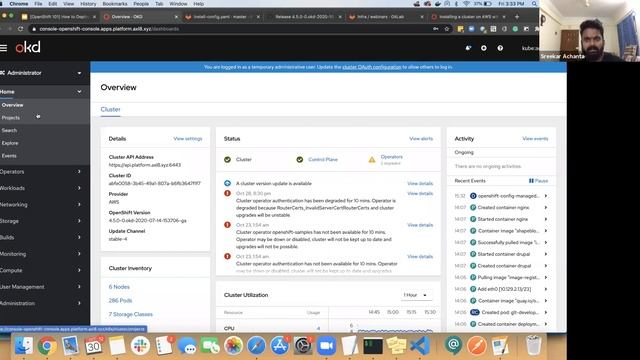Click View settings in Details card
This screenshot has width=640, height=360.
(188, 139)
